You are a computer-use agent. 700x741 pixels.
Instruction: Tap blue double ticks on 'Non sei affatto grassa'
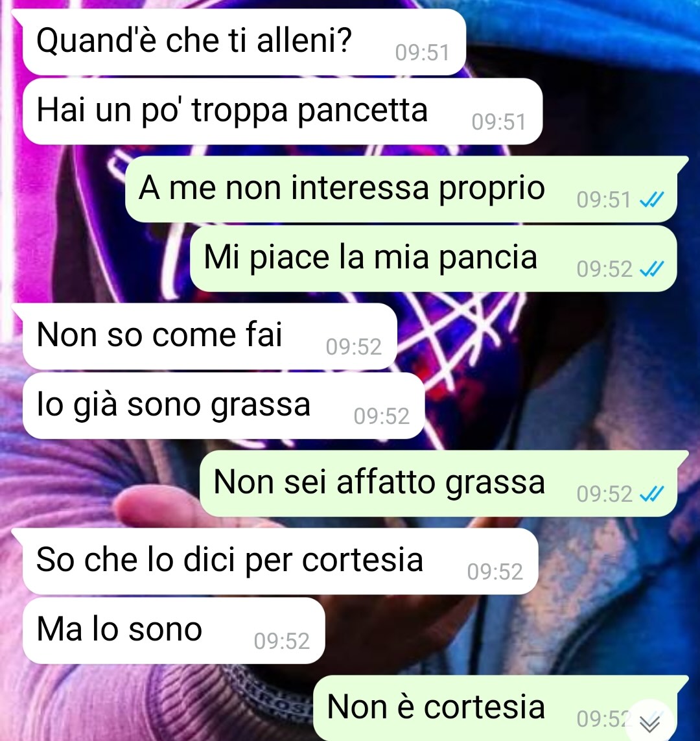click(652, 494)
